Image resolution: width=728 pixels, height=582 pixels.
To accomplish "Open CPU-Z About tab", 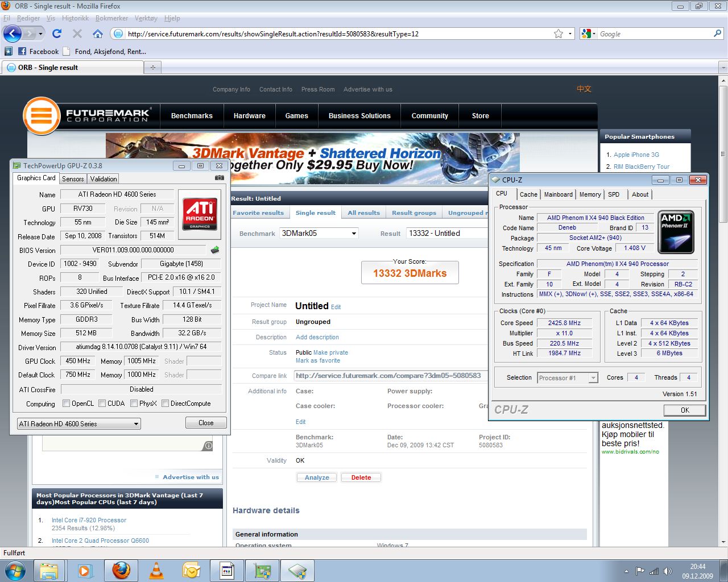I will pyautogui.click(x=640, y=194).
